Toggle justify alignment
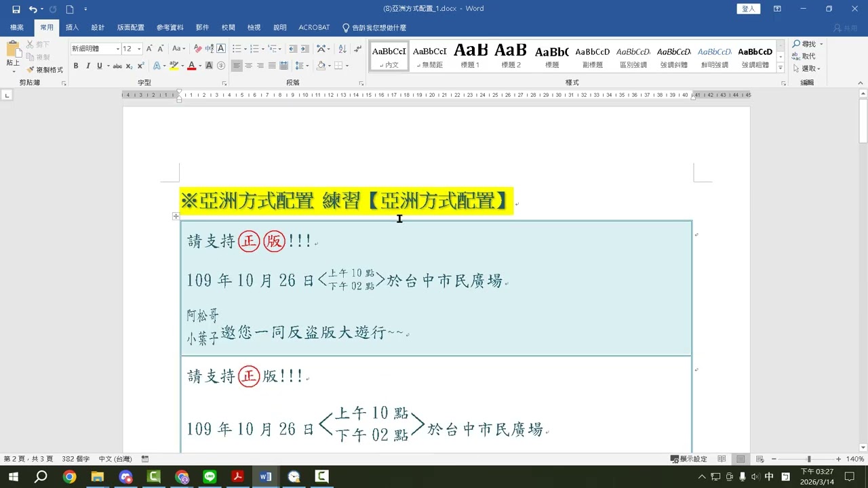868x488 pixels. [x=272, y=66]
